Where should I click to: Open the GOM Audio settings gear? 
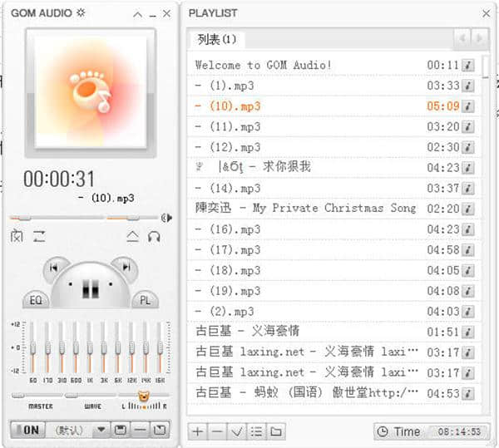81,13
